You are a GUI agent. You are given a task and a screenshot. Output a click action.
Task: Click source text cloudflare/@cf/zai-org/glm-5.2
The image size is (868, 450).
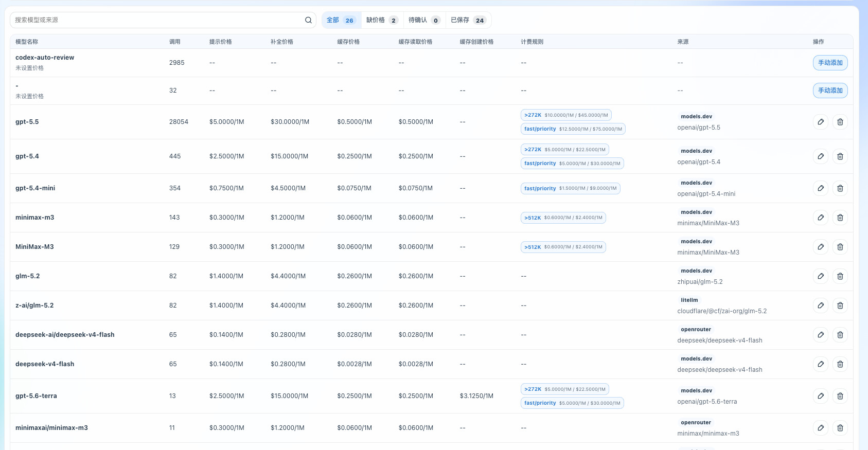pos(722,311)
